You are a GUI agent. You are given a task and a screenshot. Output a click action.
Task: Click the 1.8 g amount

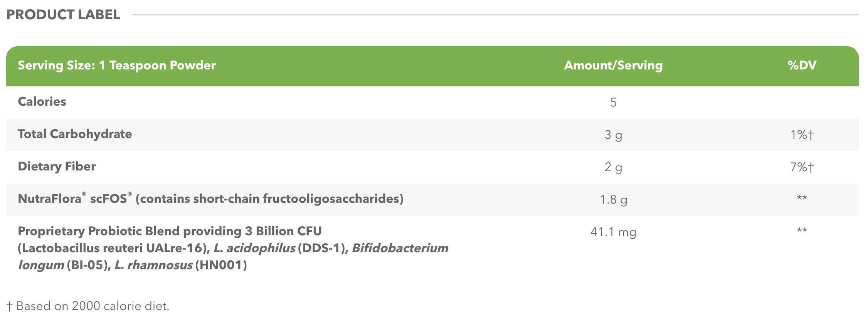point(613,199)
